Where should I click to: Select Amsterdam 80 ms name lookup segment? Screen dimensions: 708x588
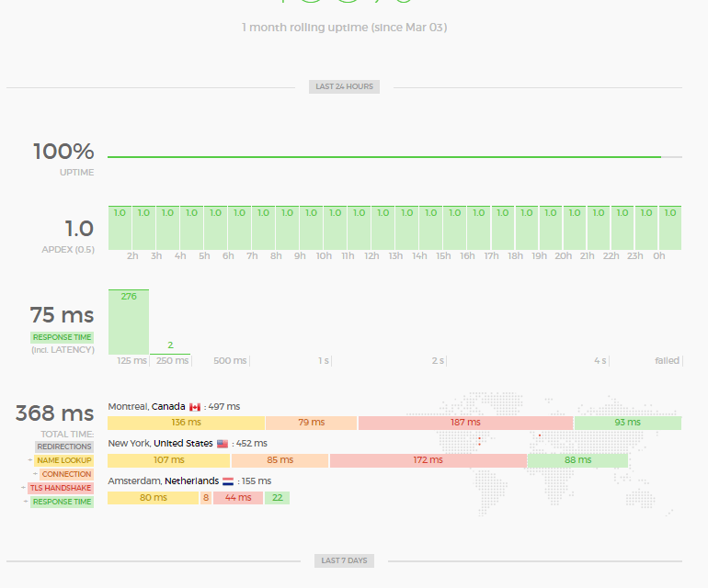[x=153, y=498]
